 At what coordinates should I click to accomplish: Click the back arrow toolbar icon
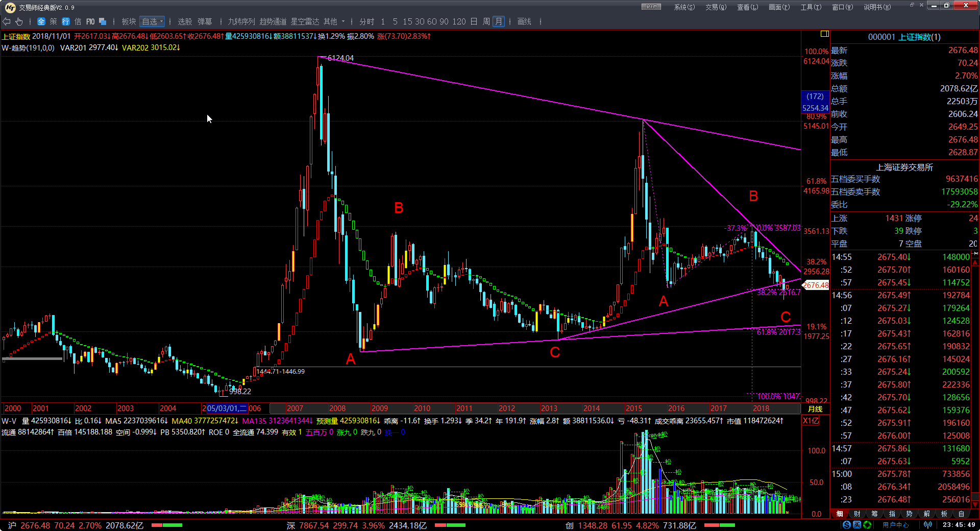coord(7,21)
